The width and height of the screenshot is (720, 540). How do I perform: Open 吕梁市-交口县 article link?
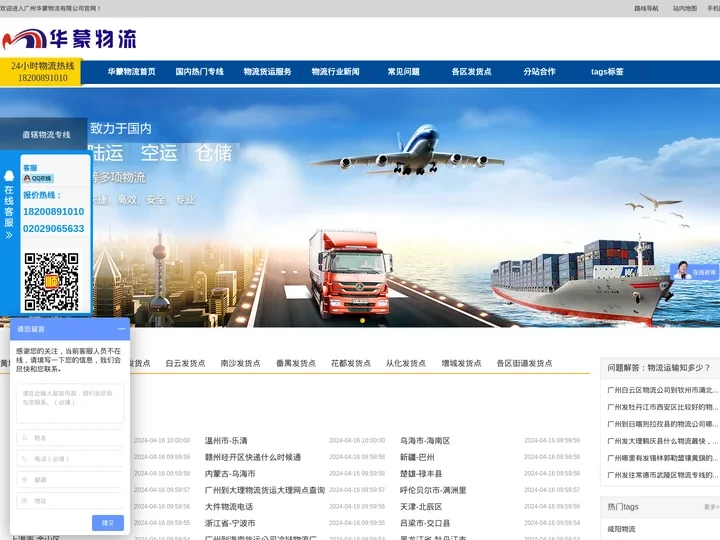[425, 523]
